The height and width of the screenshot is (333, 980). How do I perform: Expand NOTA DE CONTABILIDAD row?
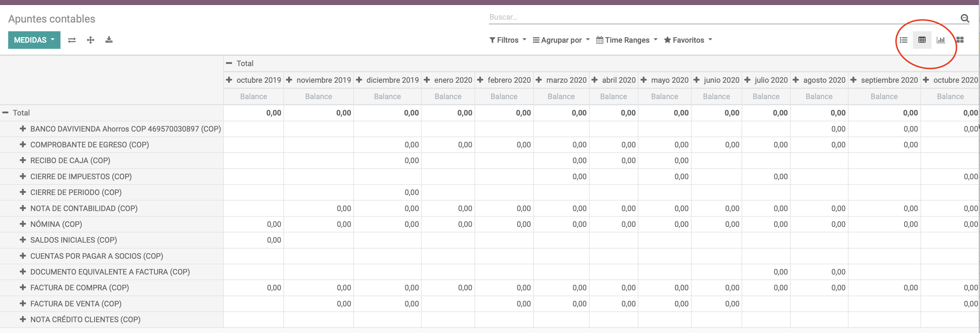point(23,208)
